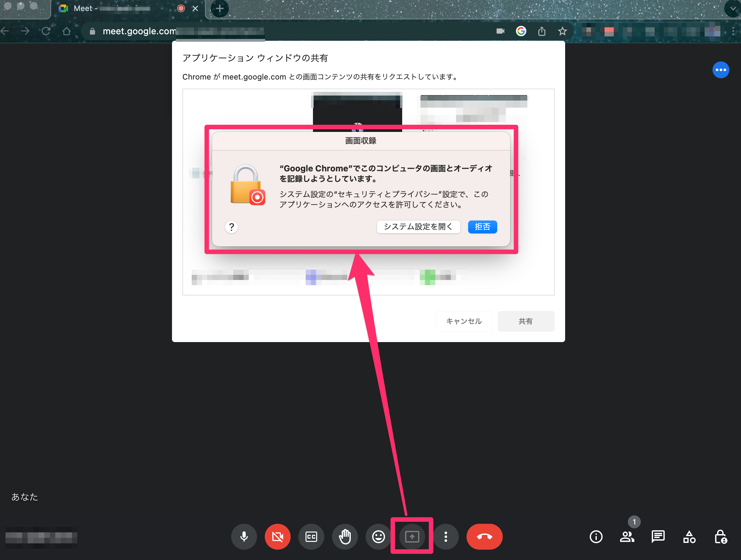Go to the browser home page

click(66, 31)
